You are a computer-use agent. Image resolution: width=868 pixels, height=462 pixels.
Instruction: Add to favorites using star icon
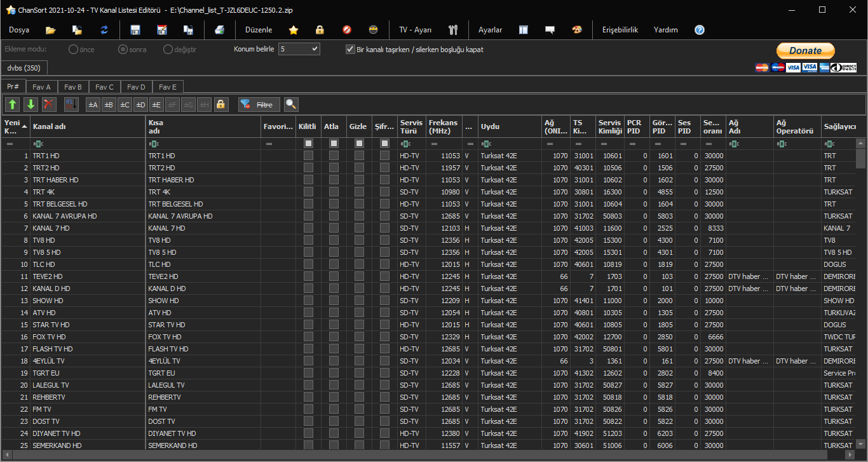(x=293, y=30)
